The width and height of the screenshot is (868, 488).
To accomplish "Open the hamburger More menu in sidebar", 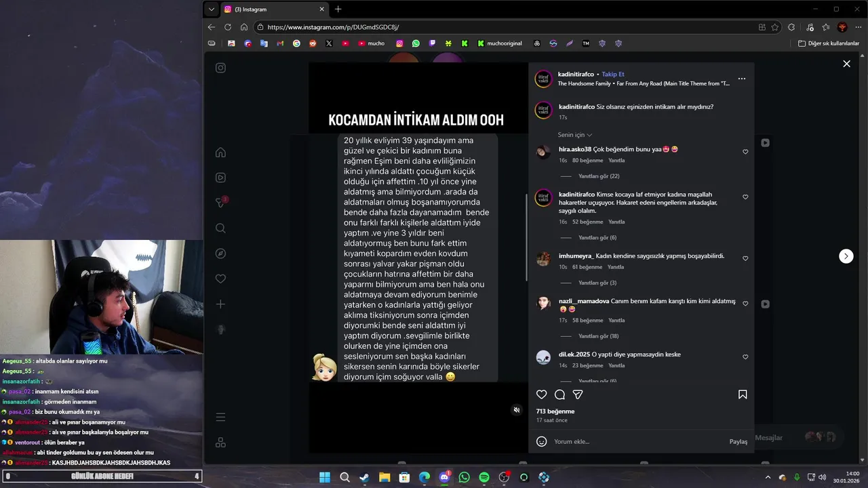I will tap(220, 418).
